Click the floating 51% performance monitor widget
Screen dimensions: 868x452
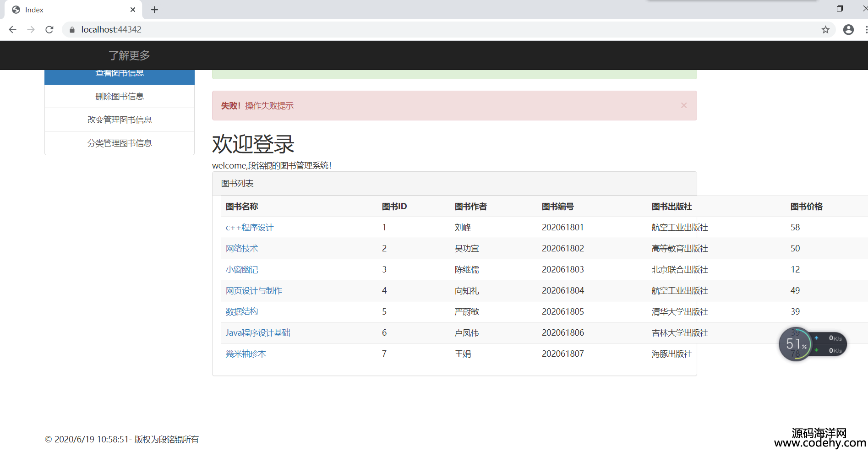point(796,344)
